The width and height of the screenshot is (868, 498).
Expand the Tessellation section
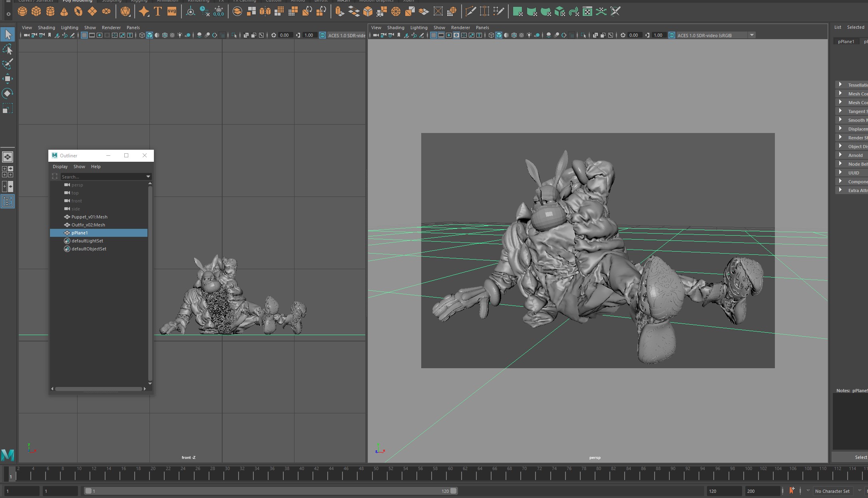(x=840, y=85)
